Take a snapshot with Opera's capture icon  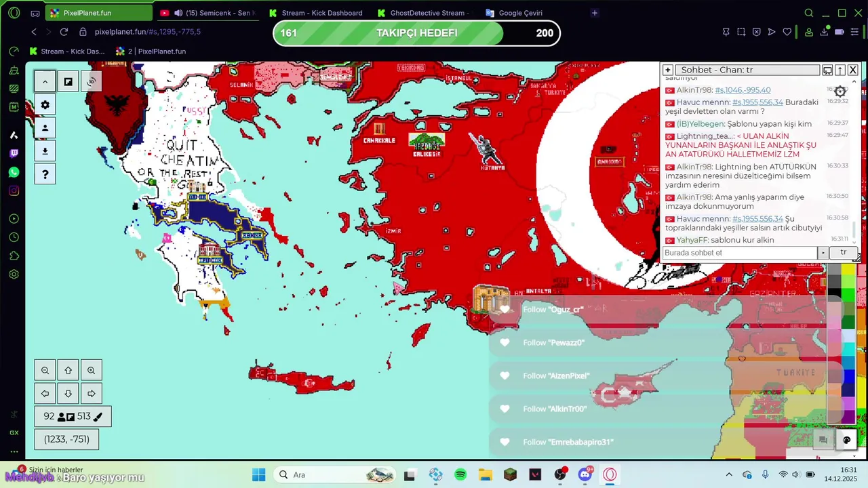pos(741,32)
